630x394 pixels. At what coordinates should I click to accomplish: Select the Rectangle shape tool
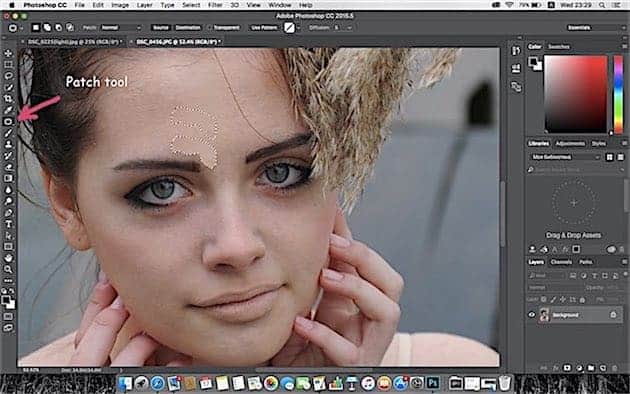tap(8, 247)
